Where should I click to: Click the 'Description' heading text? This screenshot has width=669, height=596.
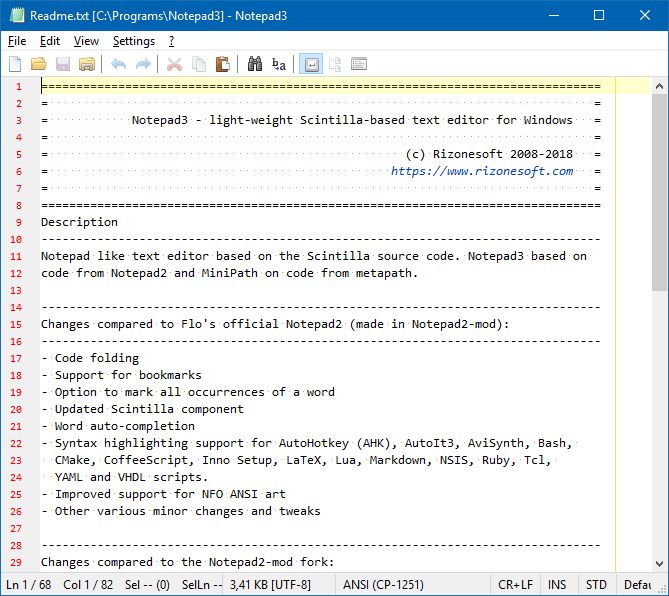pos(79,222)
